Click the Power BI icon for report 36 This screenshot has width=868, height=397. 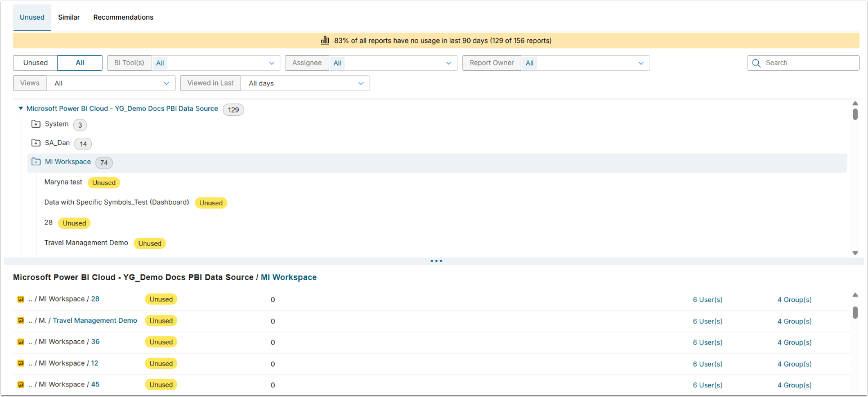pos(21,342)
